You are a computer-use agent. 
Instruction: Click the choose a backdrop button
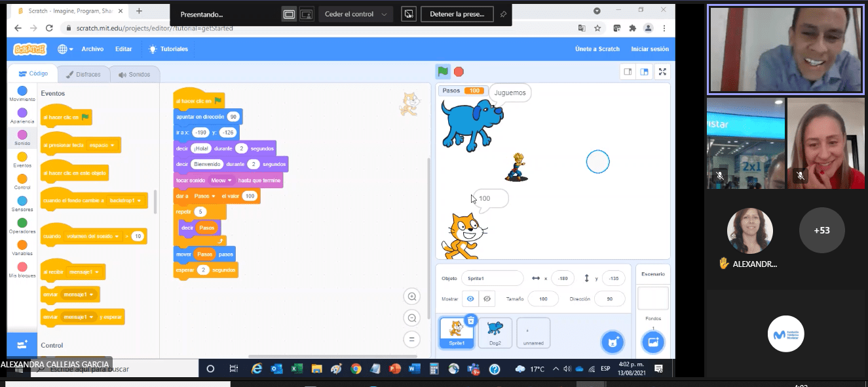pyautogui.click(x=652, y=342)
